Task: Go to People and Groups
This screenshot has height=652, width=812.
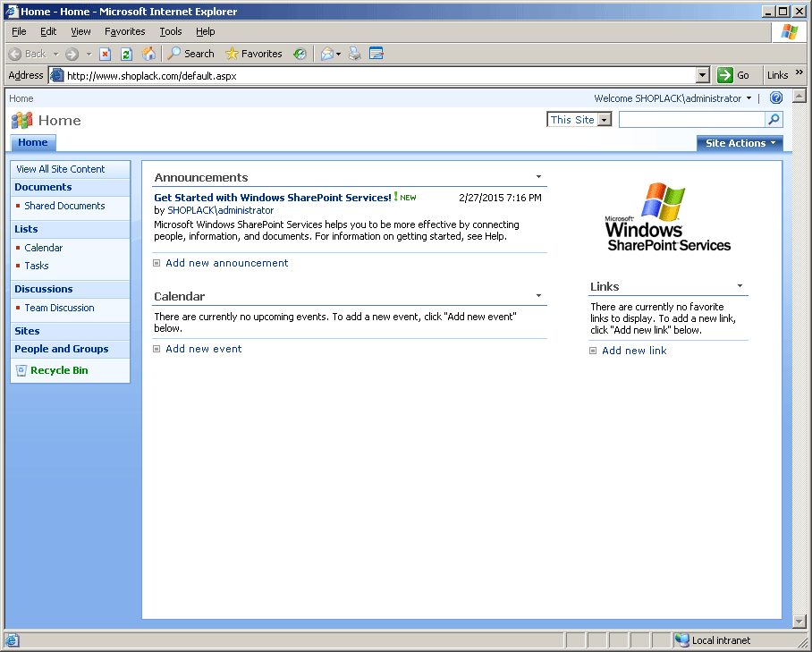Action: click(x=62, y=349)
